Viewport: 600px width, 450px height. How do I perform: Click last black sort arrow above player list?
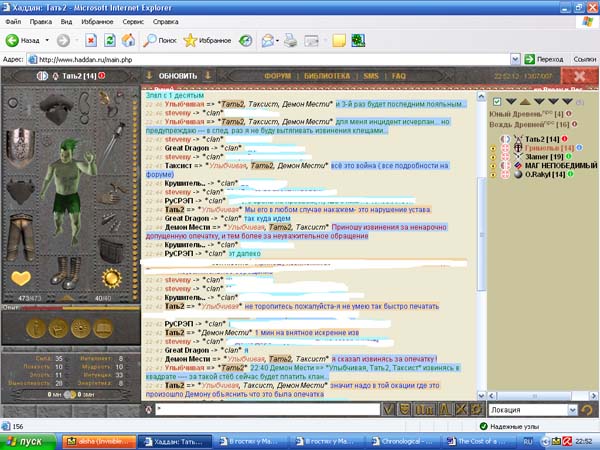tap(567, 101)
